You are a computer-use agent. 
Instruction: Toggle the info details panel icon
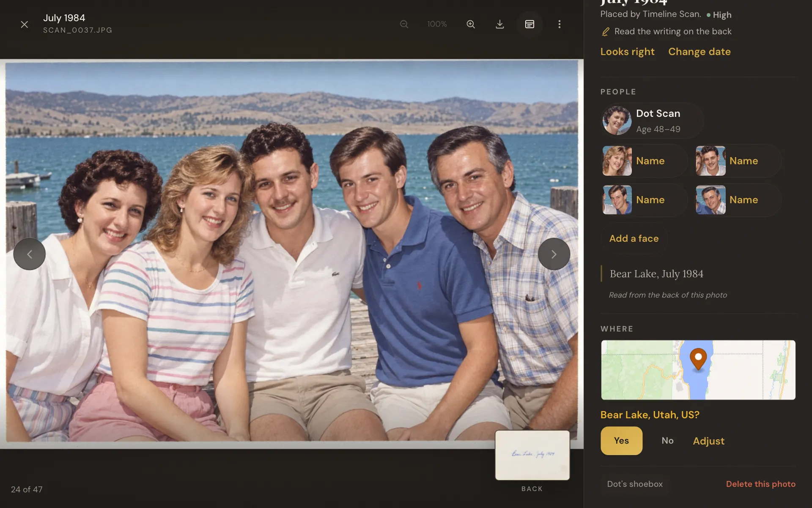pyautogui.click(x=529, y=24)
